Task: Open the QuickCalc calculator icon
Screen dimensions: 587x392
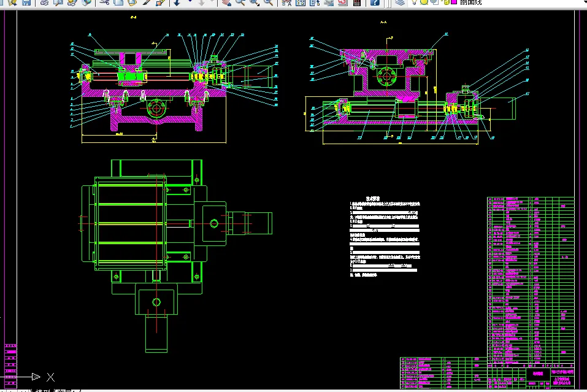Action: [357, 2]
